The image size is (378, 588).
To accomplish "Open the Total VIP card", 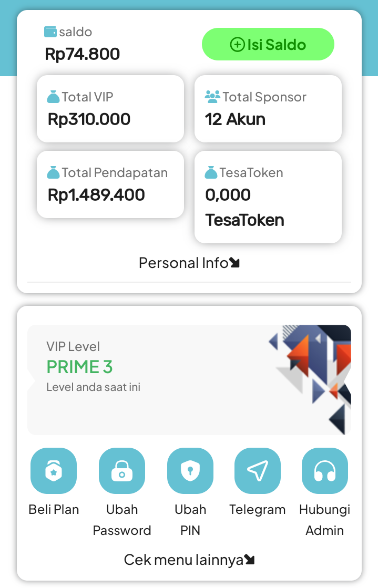I will pyautogui.click(x=110, y=109).
